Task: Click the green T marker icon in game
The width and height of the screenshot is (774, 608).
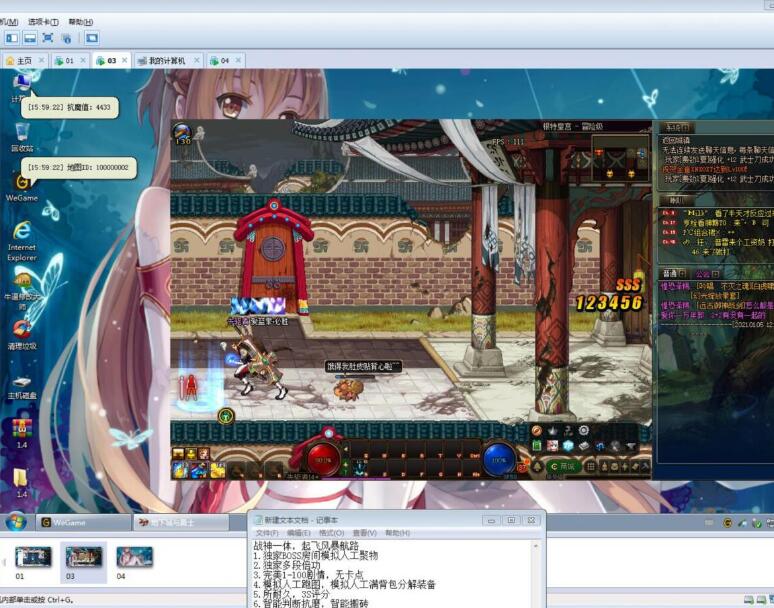Action: pos(226,416)
